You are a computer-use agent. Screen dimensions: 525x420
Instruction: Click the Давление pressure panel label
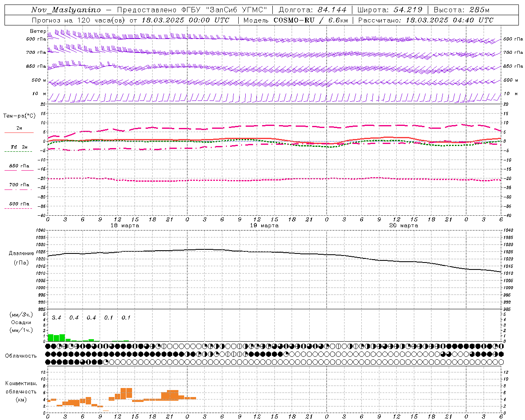[21, 253]
